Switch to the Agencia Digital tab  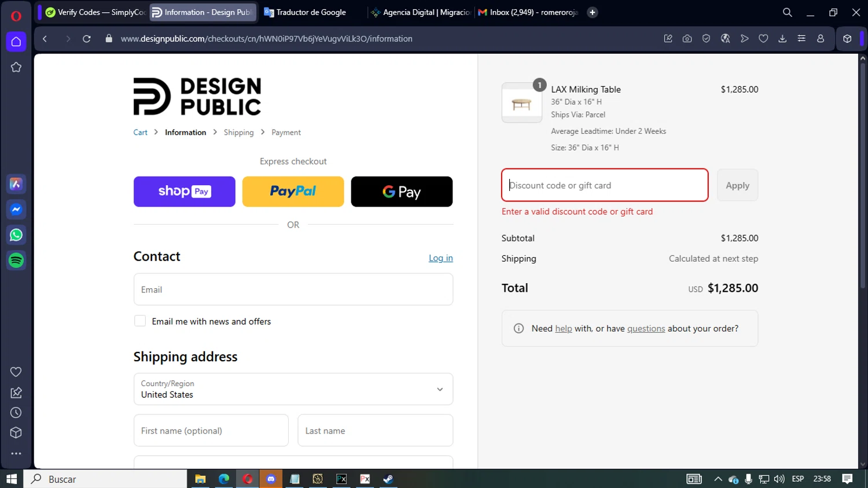421,12
